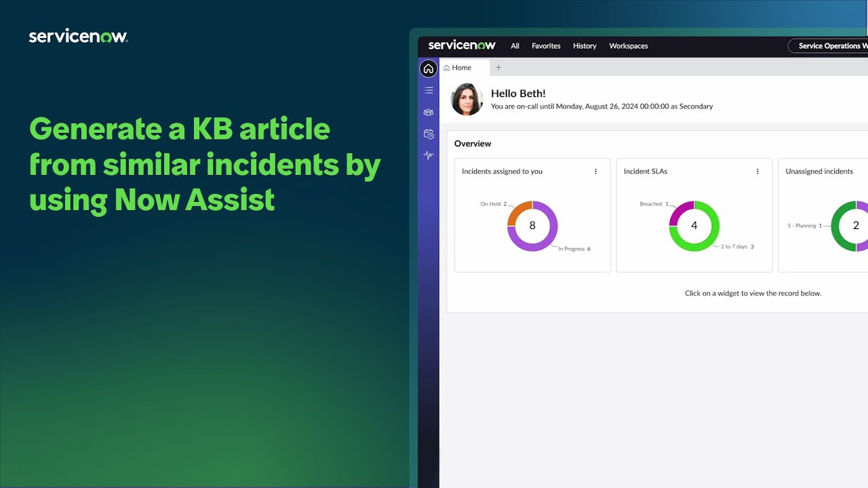Open the Groups icon in the sidebar
868x488 pixels.
click(428, 112)
